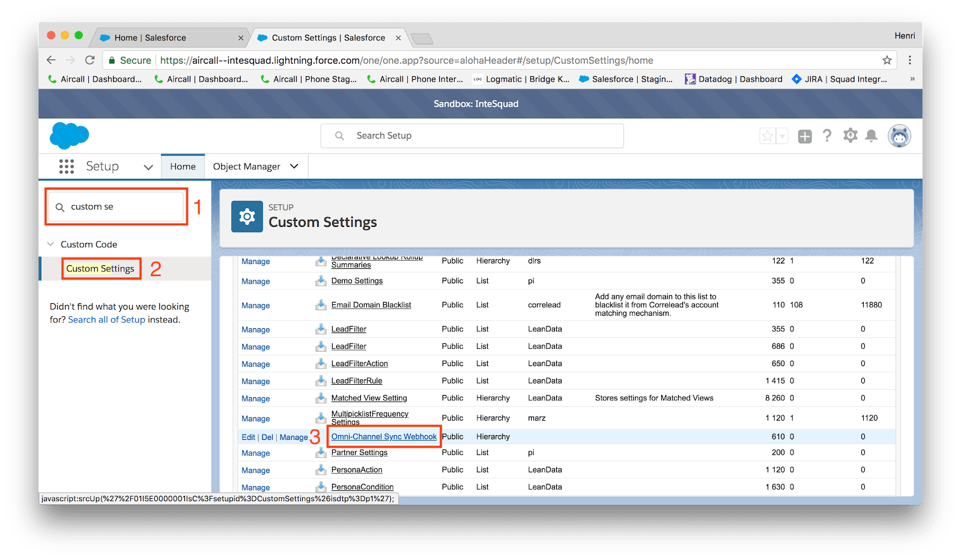Open the Object Manager dropdown chevron
The height and width of the screenshot is (560, 961).
294,166
